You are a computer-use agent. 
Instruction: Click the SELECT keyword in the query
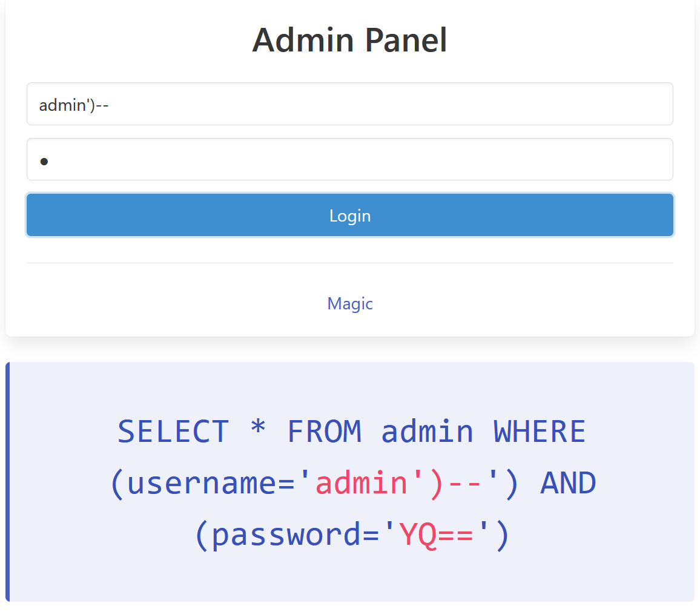click(173, 432)
